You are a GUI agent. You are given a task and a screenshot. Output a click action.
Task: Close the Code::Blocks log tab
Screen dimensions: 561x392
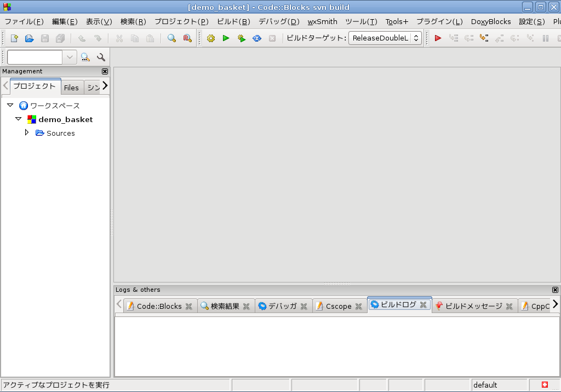pos(188,307)
